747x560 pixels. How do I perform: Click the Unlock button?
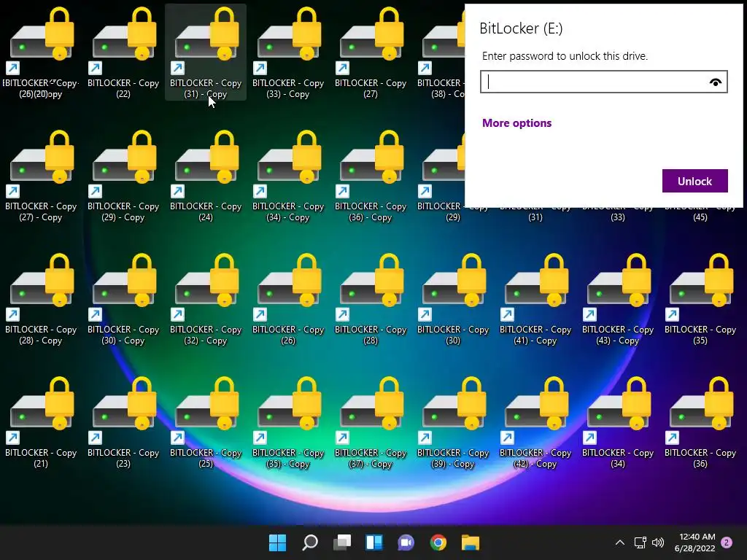point(694,181)
